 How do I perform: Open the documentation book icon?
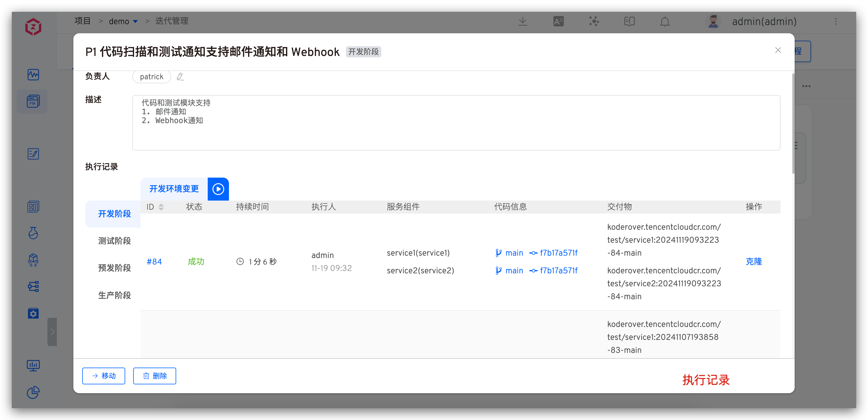629,21
